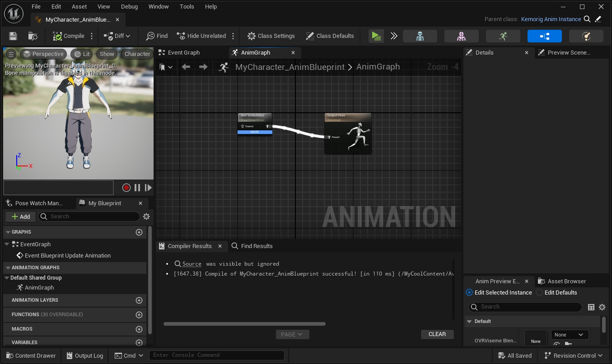Click the CLEAR button in Compiler Results

click(x=437, y=334)
